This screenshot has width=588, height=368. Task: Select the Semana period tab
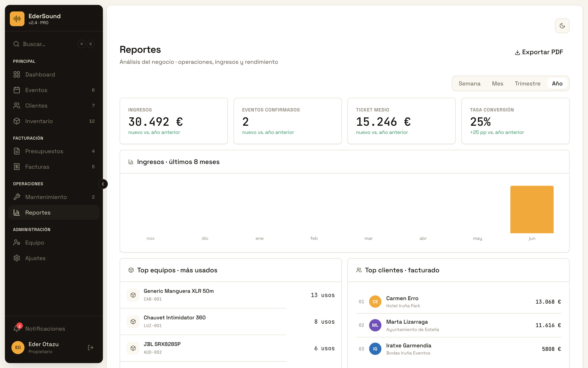(x=469, y=83)
